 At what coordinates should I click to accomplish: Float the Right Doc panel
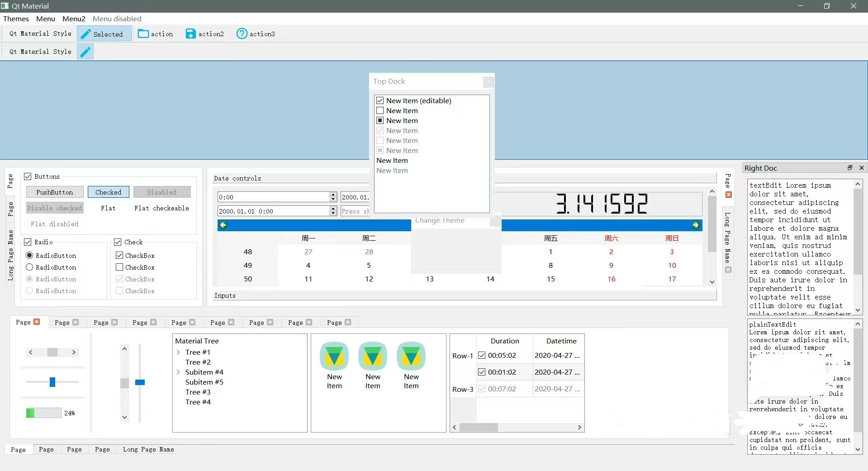[x=850, y=168]
